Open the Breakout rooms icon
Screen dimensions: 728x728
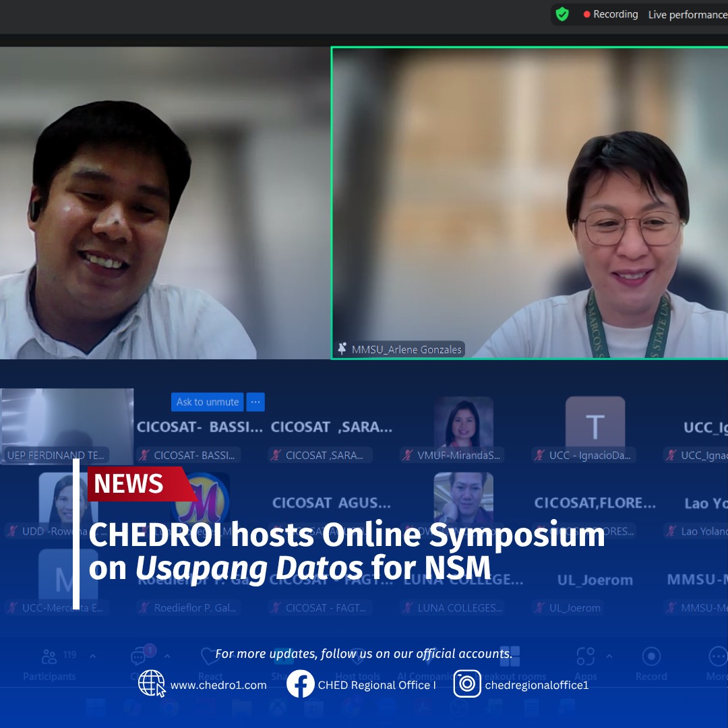(x=510, y=657)
